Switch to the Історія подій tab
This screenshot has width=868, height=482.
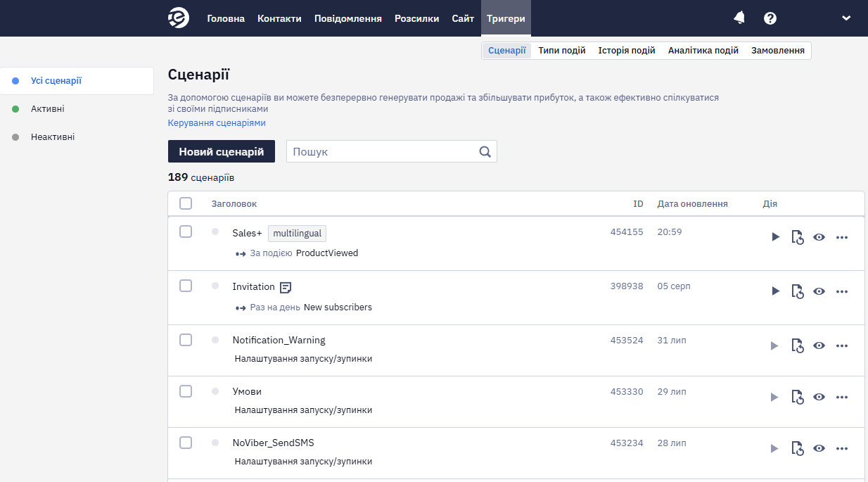coord(627,51)
